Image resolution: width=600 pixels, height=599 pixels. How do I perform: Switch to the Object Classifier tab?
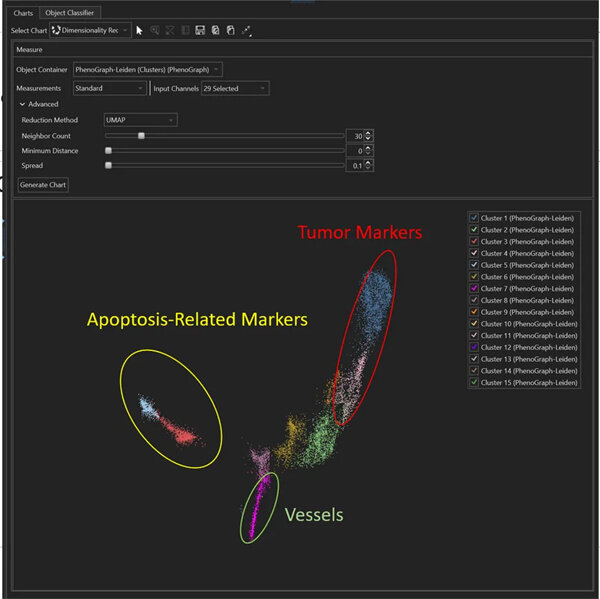click(72, 12)
